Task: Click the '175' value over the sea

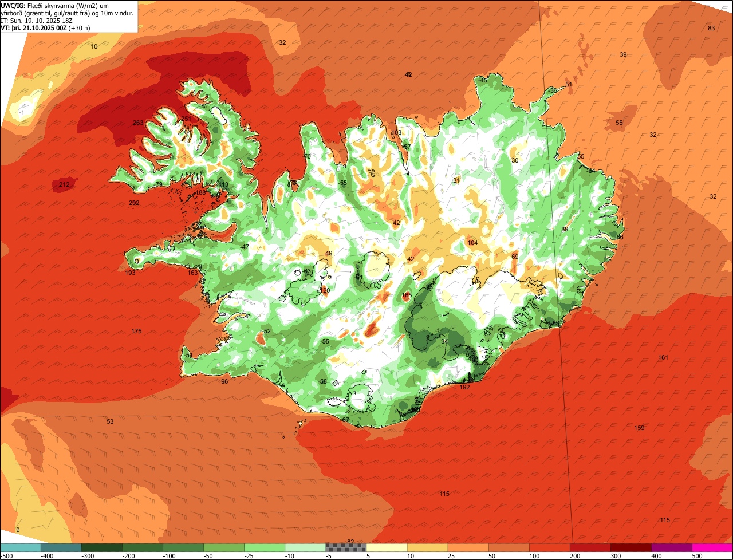Action: click(136, 332)
